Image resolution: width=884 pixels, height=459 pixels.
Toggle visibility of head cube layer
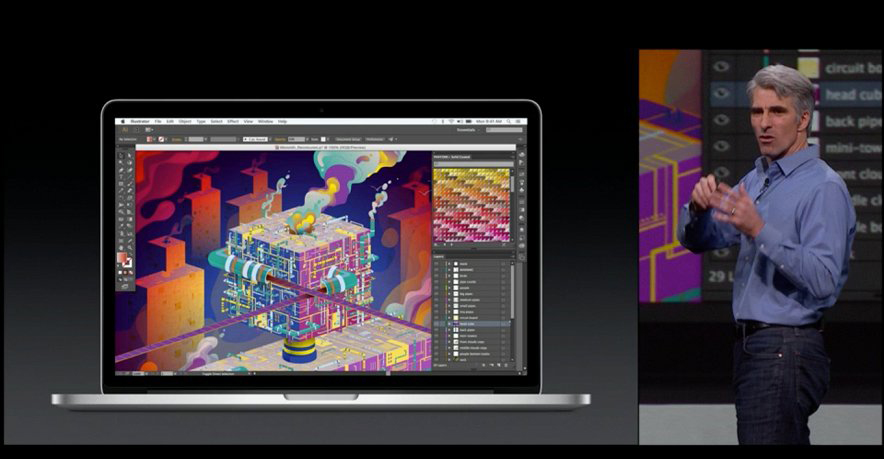[x=436, y=324]
